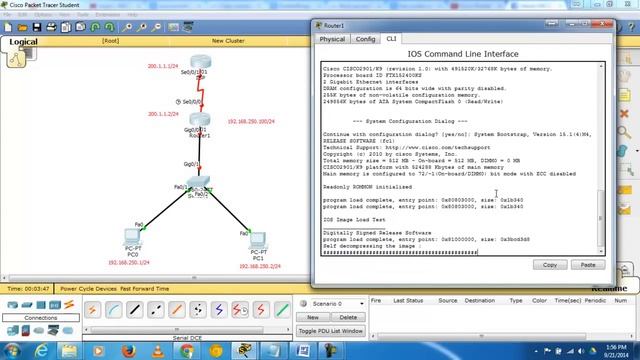Click Power Cycle Devices
Screen dimensions: 640x360
click(x=88, y=289)
